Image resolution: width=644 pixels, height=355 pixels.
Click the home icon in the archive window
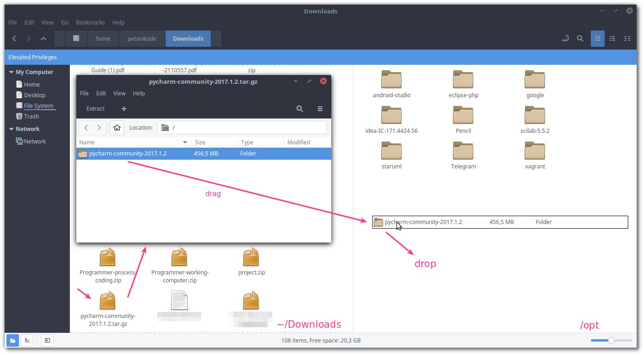click(x=117, y=127)
